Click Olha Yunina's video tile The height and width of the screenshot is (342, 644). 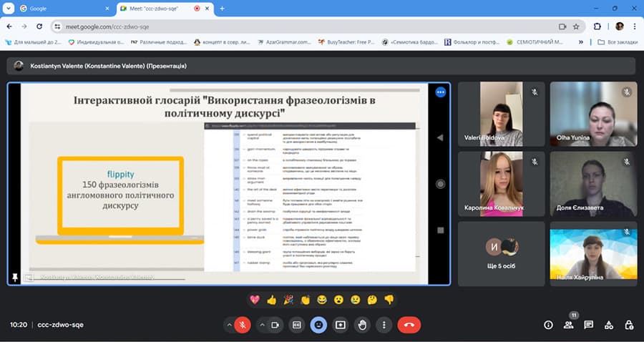pos(592,113)
